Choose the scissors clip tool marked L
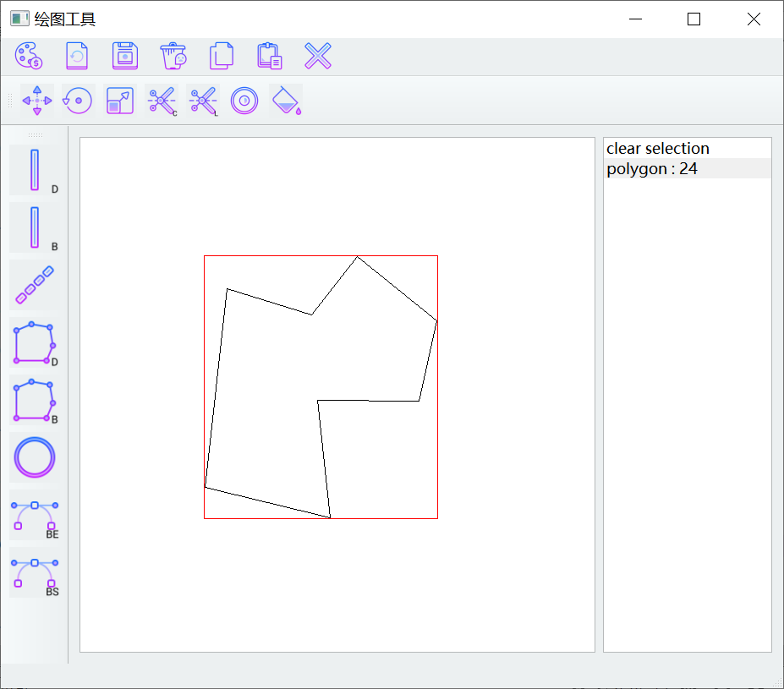The image size is (784, 689). pyautogui.click(x=203, y=101)
